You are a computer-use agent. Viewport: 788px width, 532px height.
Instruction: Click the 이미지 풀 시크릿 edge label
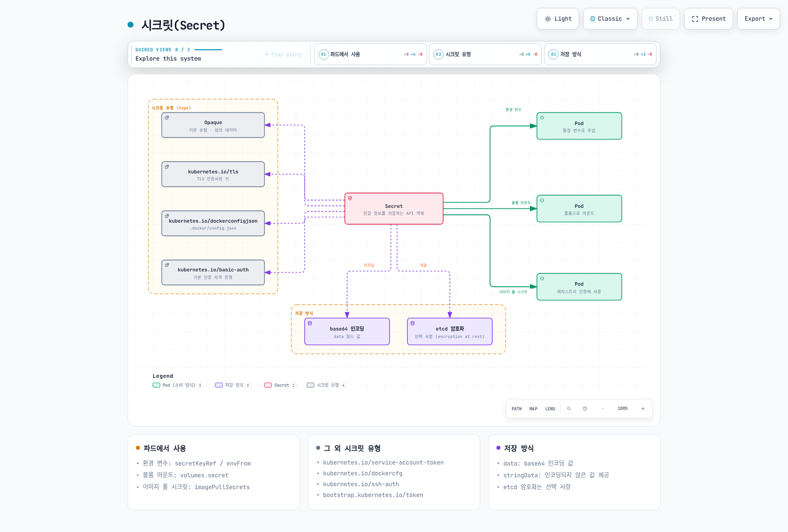point(513,292)
